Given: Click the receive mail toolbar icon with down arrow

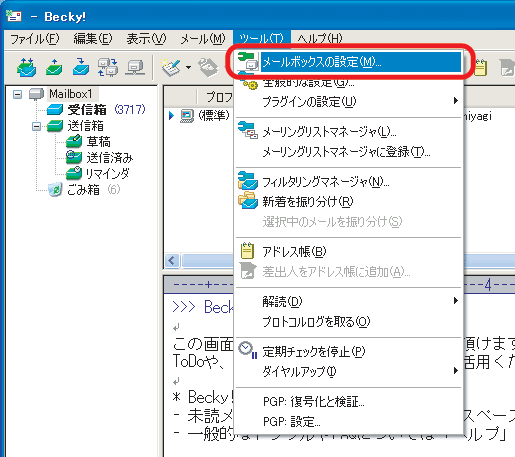Looking at the screenshot, I should tap(81, 67).
